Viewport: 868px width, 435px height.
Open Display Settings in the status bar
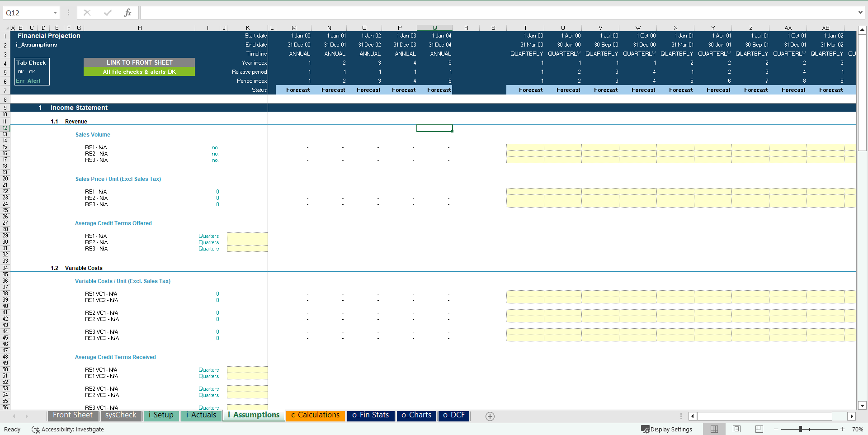coord(667,429)
